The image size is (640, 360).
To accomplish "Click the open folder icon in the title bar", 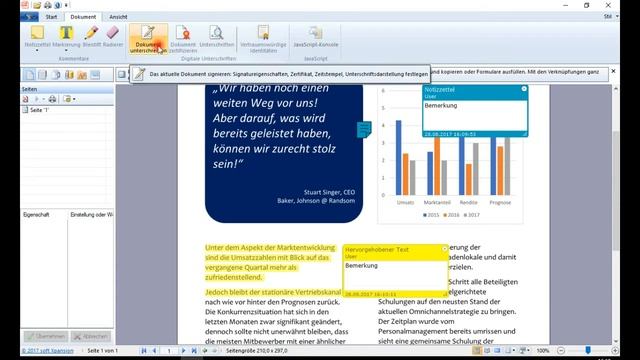I will tap(37, 5).
